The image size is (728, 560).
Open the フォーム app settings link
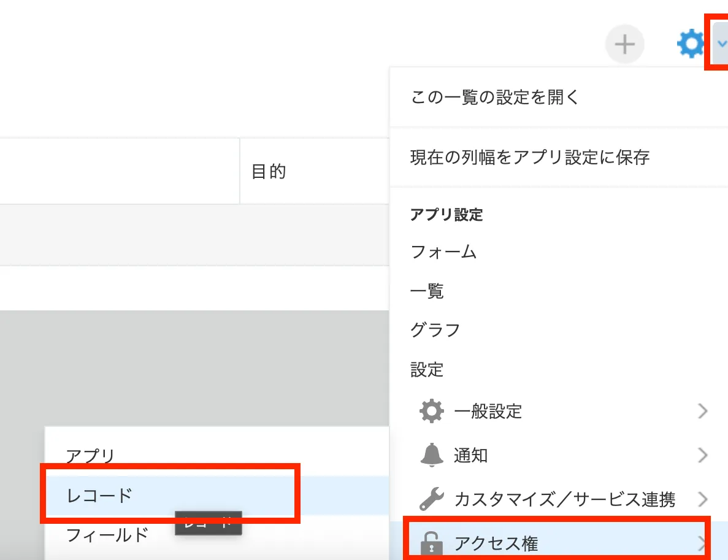[443, 251]
